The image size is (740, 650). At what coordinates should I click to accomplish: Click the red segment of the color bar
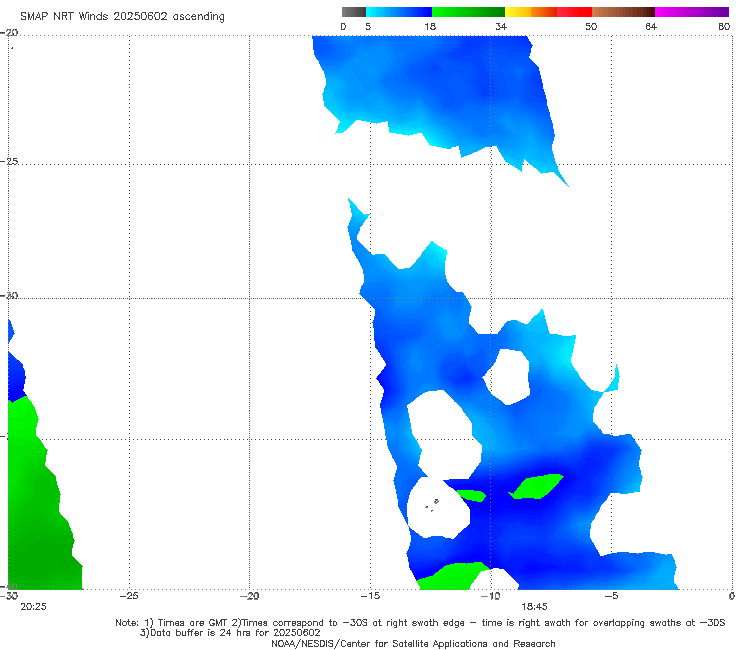point(574,12)
